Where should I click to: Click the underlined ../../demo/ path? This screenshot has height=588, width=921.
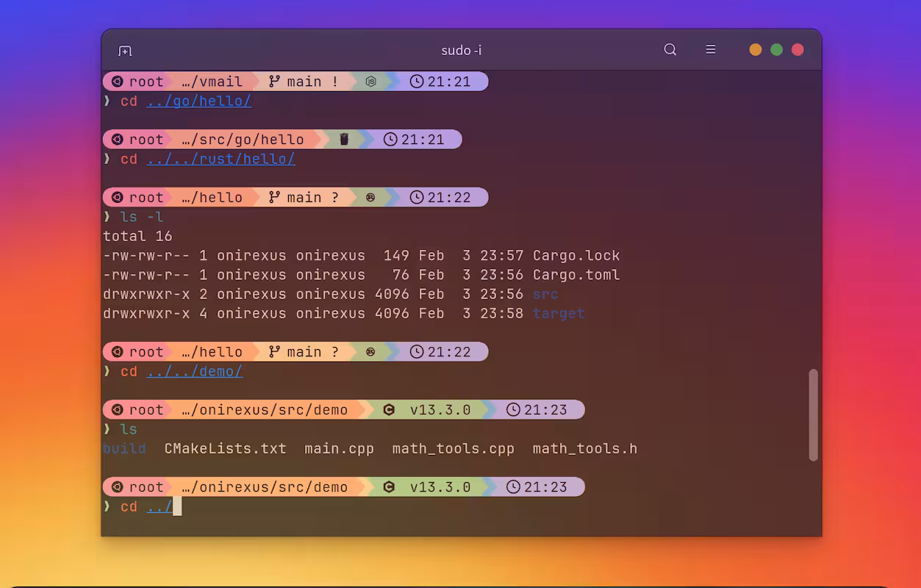194,372
